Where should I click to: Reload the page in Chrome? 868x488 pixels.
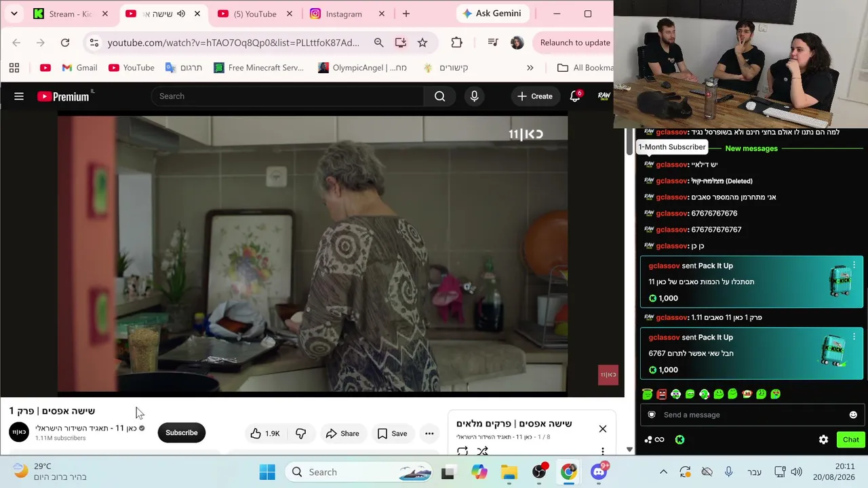65,43
